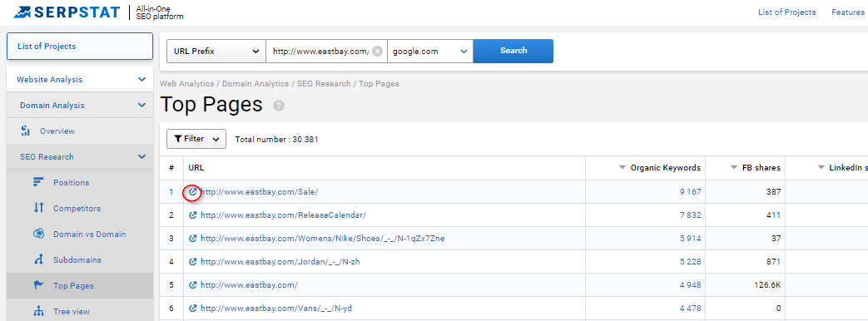Collapse the SEO Research section chevron

[141, 156]
